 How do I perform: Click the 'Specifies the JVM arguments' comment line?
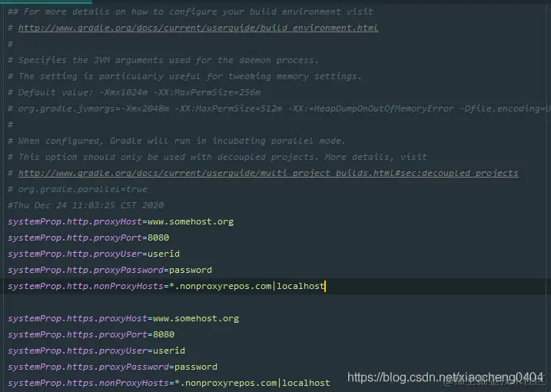(163, 60)
